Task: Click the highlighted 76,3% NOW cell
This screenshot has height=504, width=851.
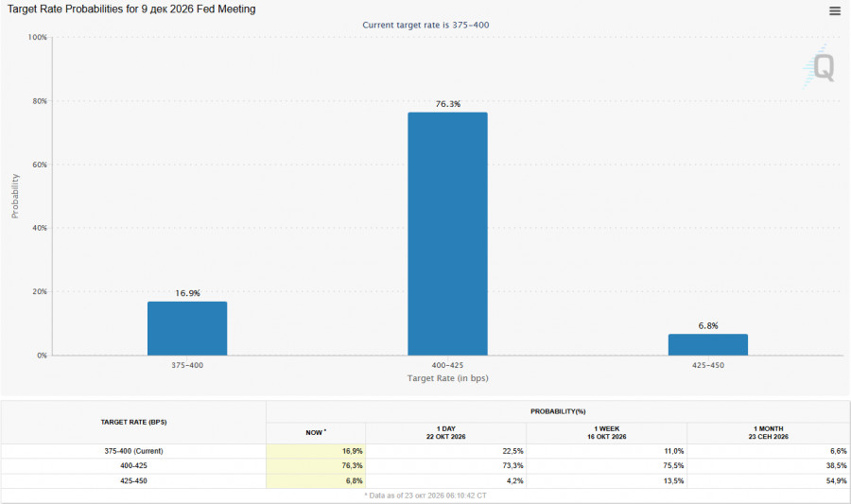Action: 316,465
